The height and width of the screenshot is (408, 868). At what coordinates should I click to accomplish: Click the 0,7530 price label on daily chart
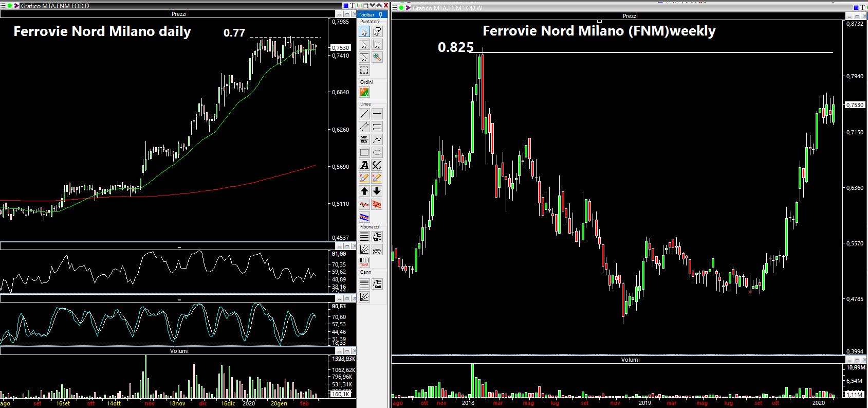coord(341,47)
